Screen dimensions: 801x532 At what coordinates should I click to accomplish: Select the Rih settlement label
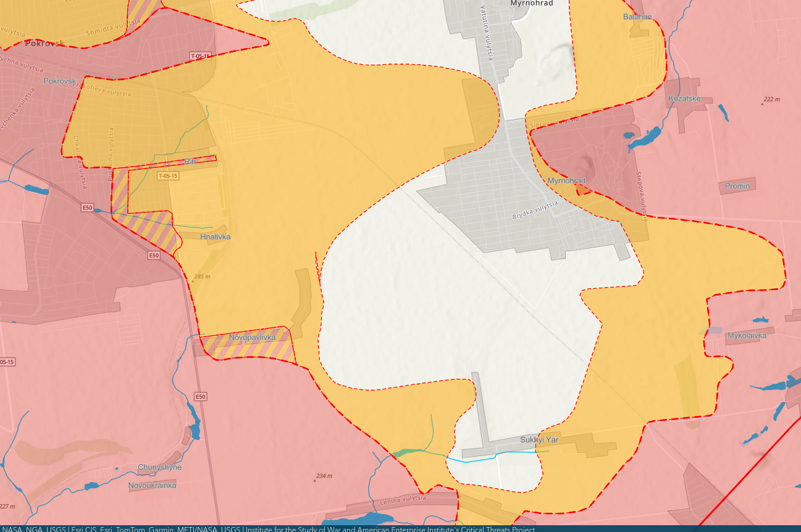pyautogui.click(x=190, y=162)
